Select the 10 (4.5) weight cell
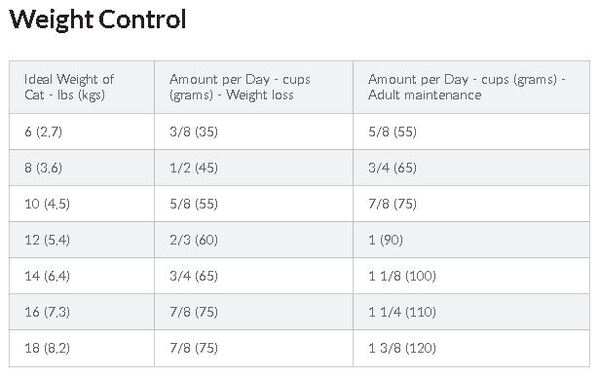This screenshot has height=378, width=599. (82, 204)
